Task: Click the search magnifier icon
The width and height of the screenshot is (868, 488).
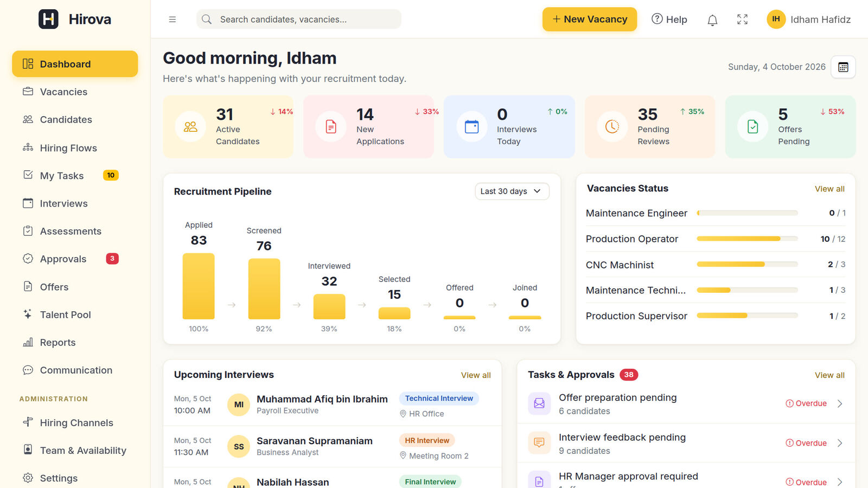Action: 207,20
